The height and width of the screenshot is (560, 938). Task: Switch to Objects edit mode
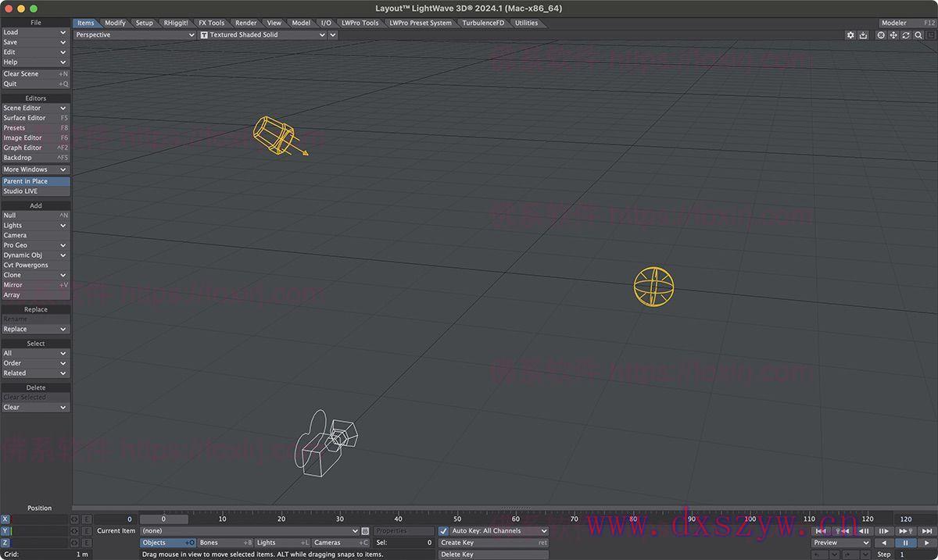tap(168, 543)
